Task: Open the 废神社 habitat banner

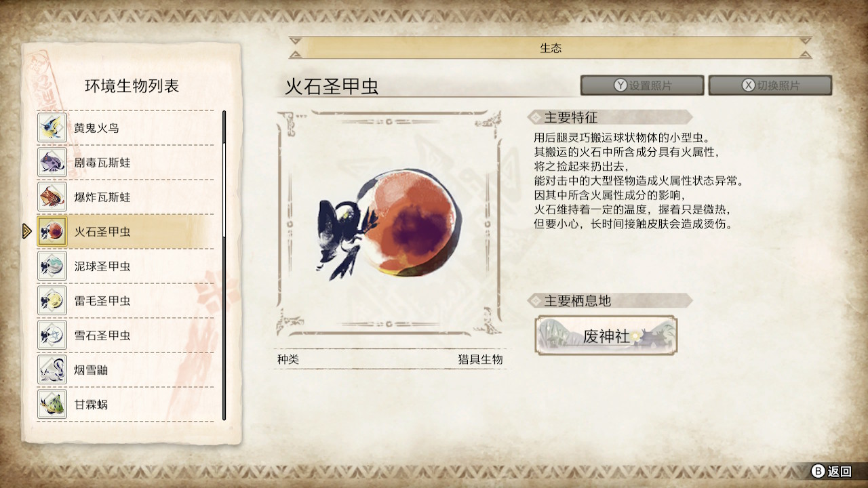Action: [606, 335]
